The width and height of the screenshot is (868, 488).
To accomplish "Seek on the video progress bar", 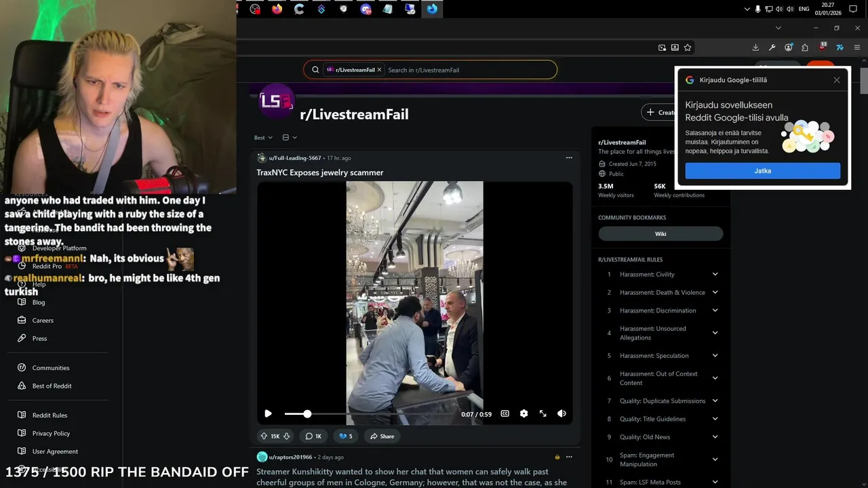I will coord(370,413).
